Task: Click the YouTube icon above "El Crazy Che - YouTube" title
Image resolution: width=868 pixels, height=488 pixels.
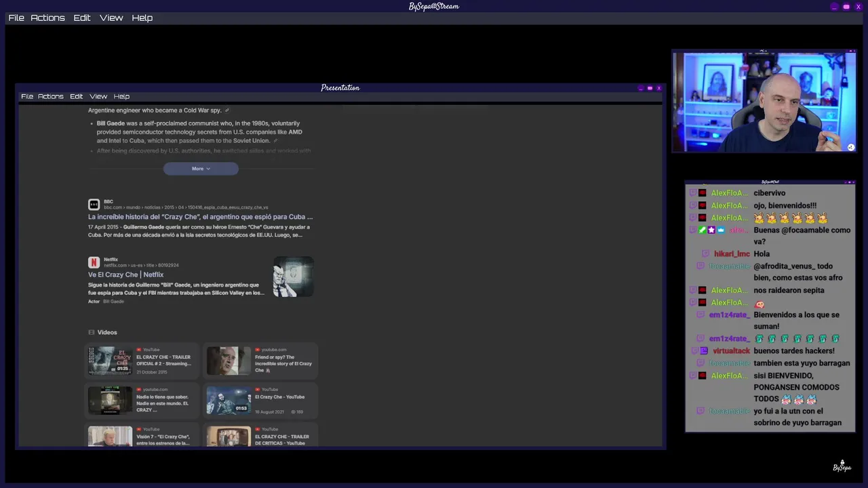Action: (x=258, y=390)
